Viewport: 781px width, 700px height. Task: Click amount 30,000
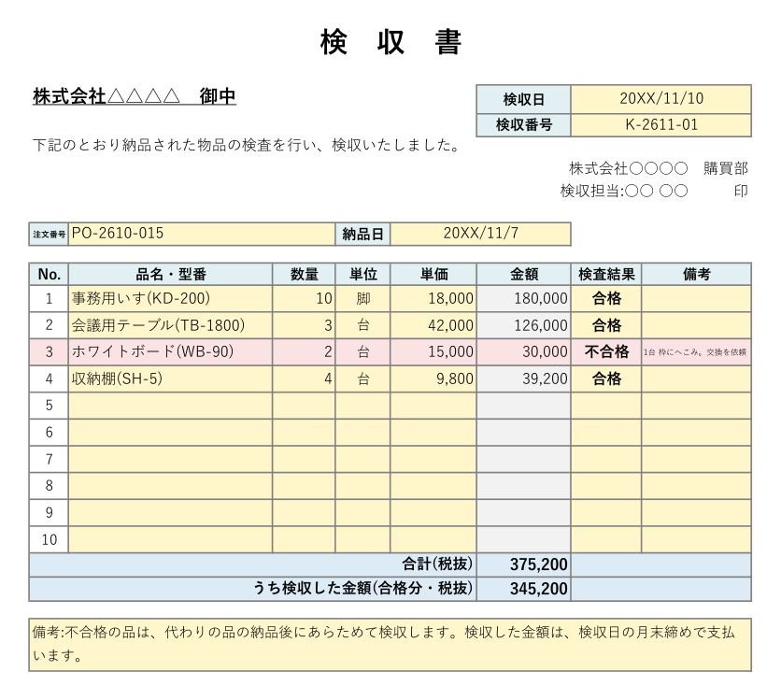tap(523, 351)
